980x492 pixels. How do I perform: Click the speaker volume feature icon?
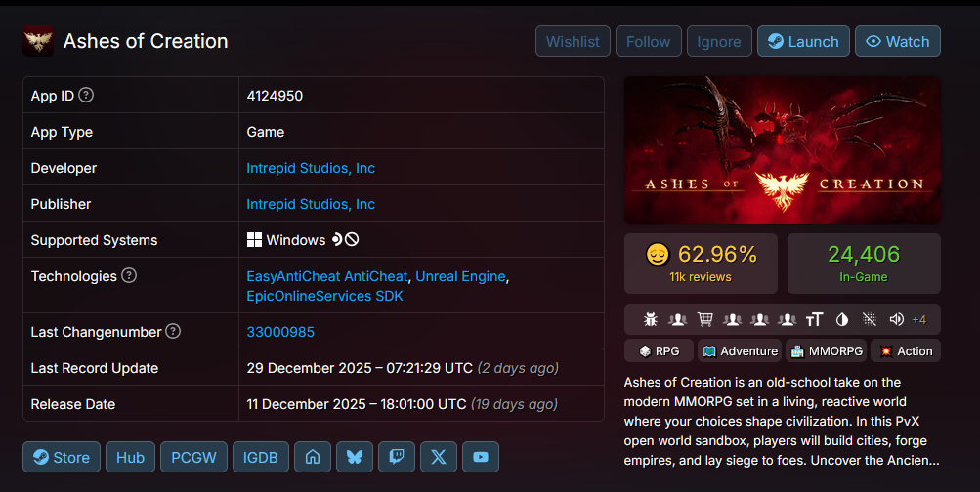(897, 319)
